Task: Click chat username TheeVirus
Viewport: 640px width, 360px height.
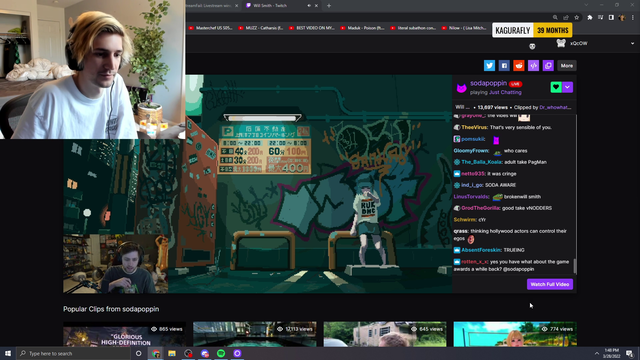Action: pyautogui.click(x=474, y=127)
